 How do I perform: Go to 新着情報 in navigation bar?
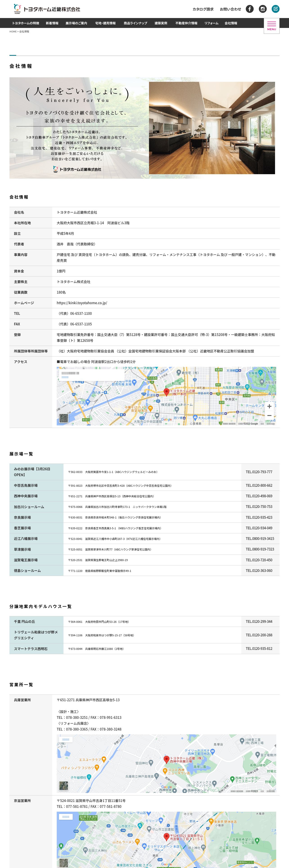52,23
